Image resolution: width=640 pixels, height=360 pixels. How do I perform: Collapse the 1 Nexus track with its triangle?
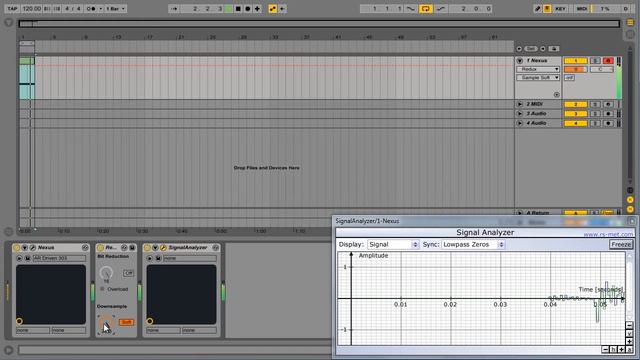point(520,60)
